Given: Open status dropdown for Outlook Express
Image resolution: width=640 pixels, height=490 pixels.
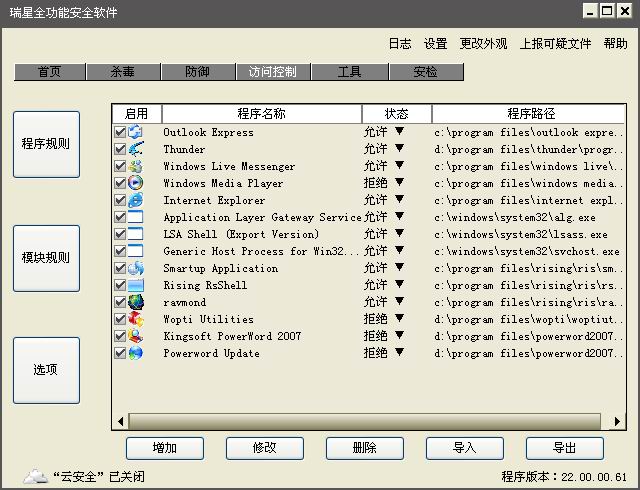Looking at the screenshot, I should click(400, 131).
